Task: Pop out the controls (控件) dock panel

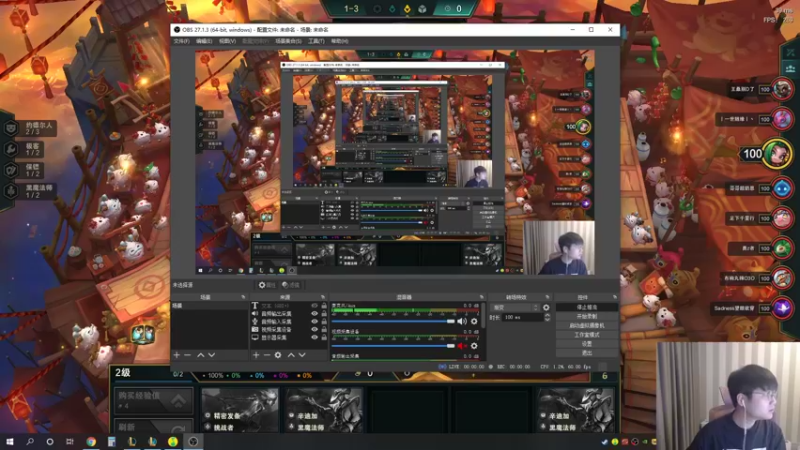Action: click(614, 297)
